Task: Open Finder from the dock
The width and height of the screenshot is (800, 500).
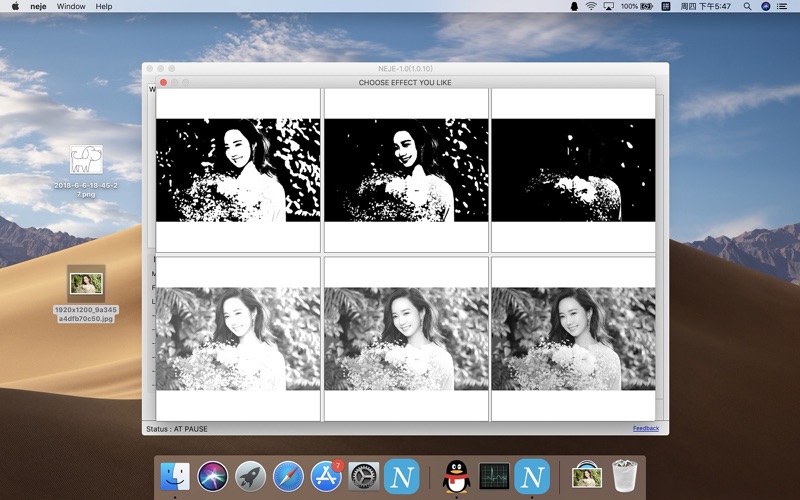Action: (x=174, y=476)
